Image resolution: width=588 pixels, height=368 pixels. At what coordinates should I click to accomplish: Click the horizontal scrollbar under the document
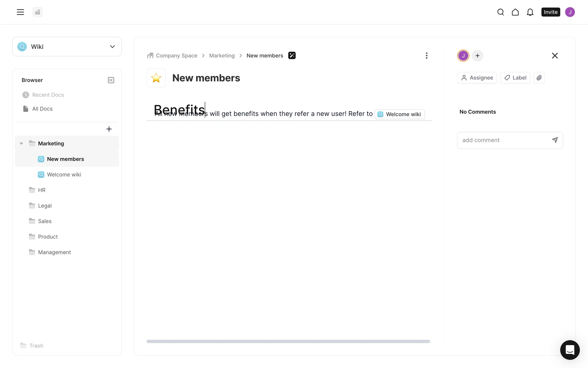click(x=288, y=341)
